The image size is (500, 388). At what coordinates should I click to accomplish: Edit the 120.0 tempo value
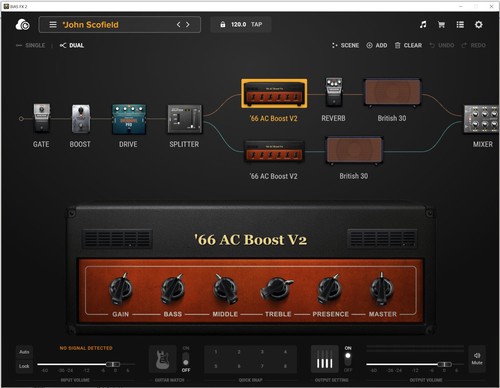pos(238,24)
